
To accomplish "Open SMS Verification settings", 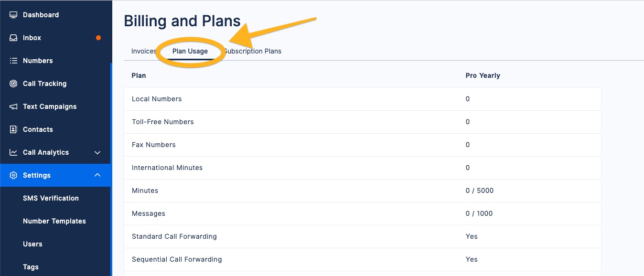I will pyautogui.click(x=51, y=198).
